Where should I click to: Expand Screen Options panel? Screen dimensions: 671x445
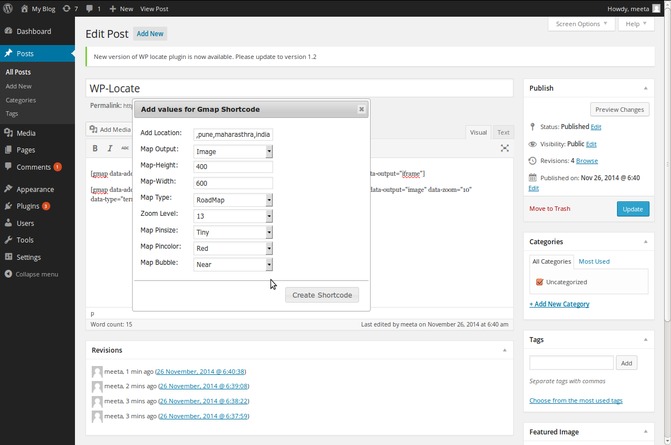click(581, 23)
